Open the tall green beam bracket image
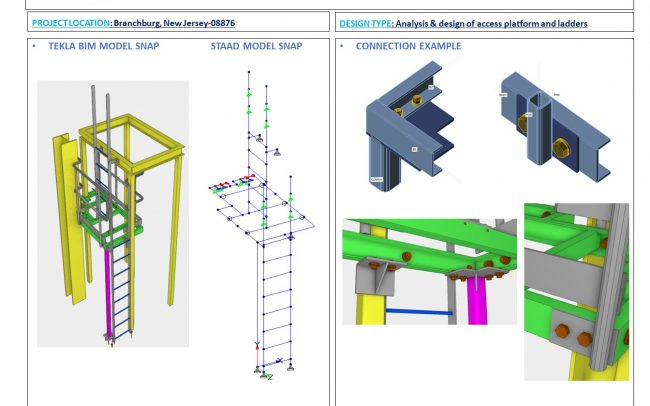 [x=576, y=290]
